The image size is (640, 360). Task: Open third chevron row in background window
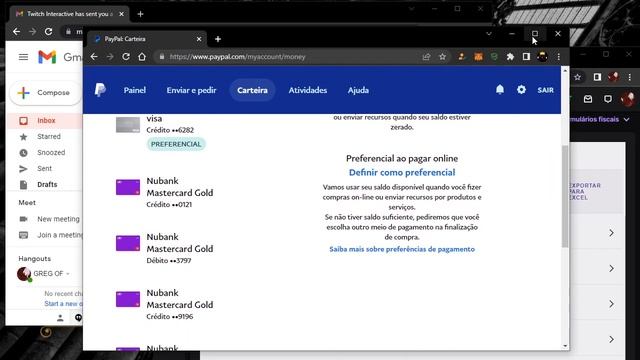pyautogui.click(x=611, y=304)
